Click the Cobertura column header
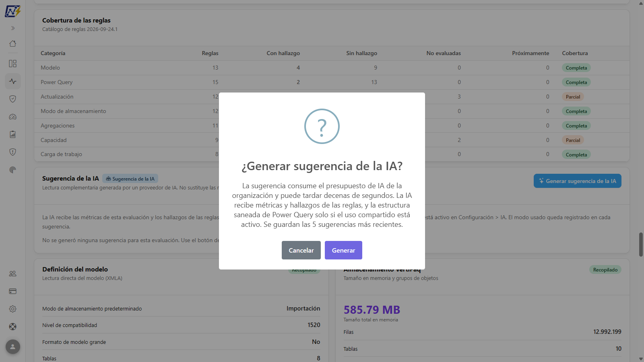 [575, 53]
